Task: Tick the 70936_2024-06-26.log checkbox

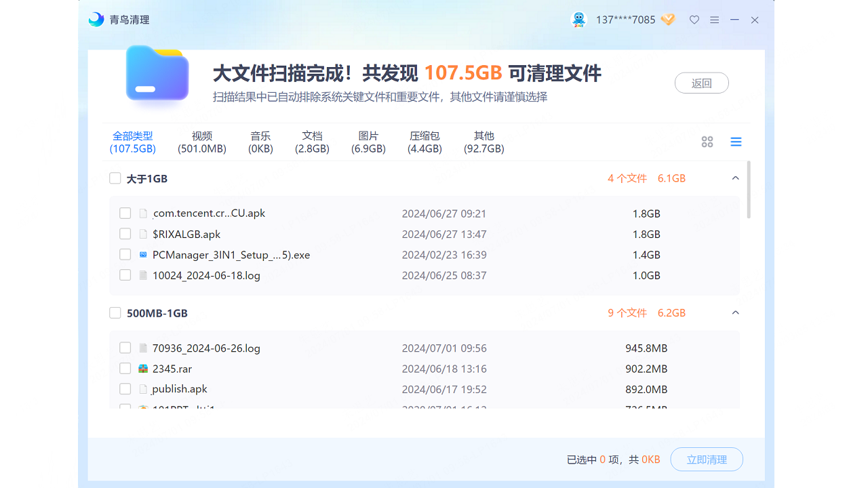Action: pyautogui.click(x=125, y=348)
